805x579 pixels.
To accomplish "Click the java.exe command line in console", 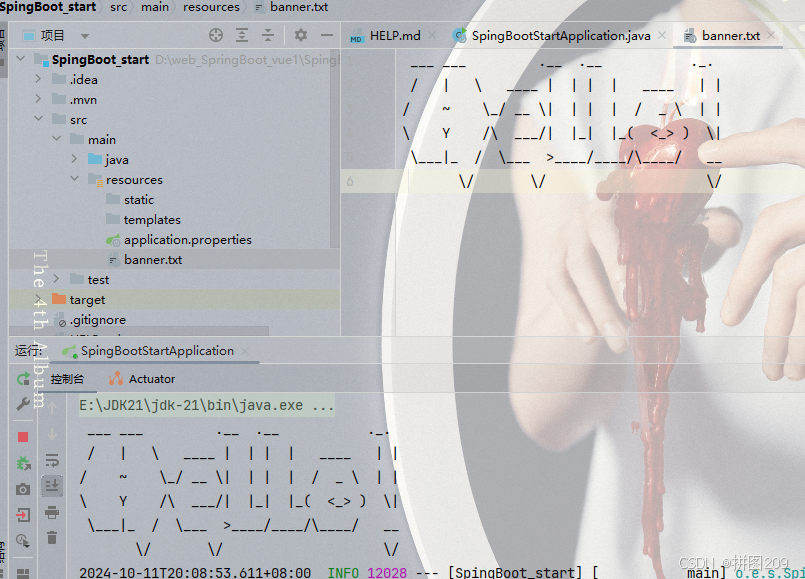I will click(206, 405).
